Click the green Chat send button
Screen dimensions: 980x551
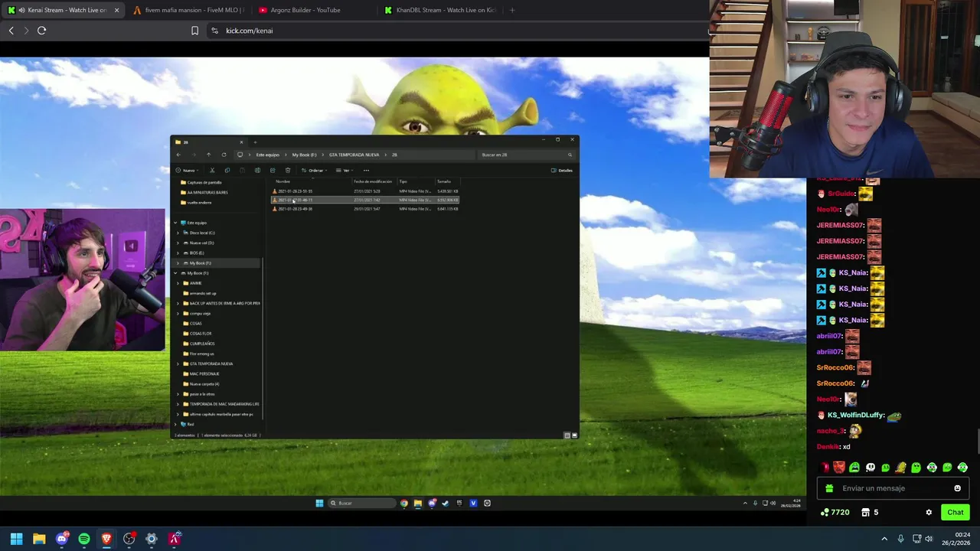[955, 512]
